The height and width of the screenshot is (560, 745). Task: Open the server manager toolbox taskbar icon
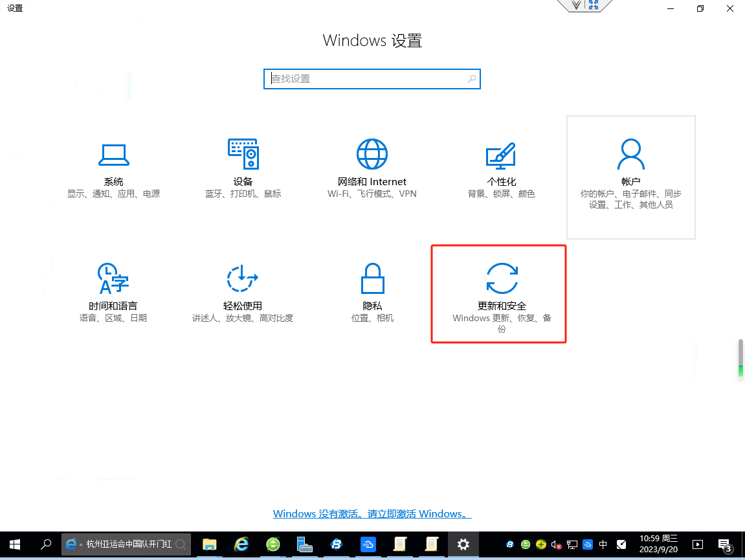coord(305,544)
